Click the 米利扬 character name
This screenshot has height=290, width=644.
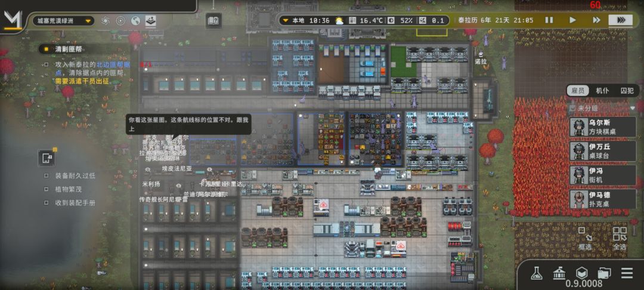(x=151, y=184)
